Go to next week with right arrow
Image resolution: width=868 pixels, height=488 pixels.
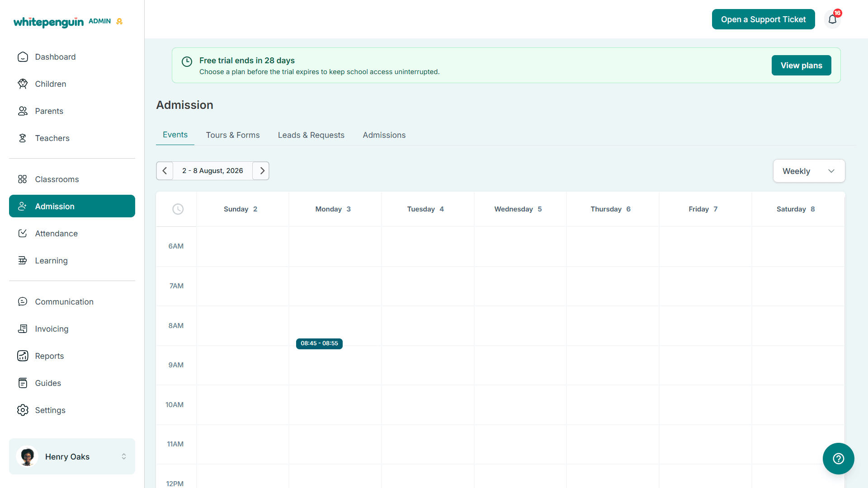pos(261,171)
